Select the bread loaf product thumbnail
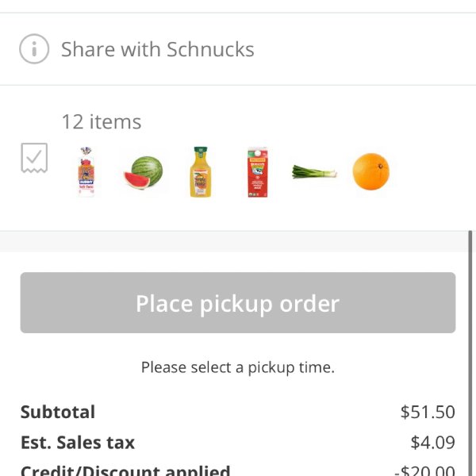476x476 pixels. (86, 172)
